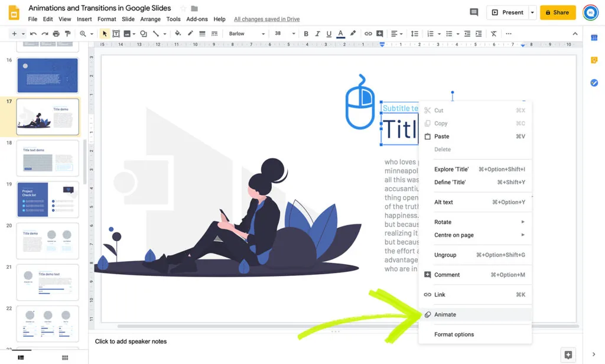This screenshot has height=364, width=605.
Task: Choose Paste from context menu
Action: [x=475, y=136]
